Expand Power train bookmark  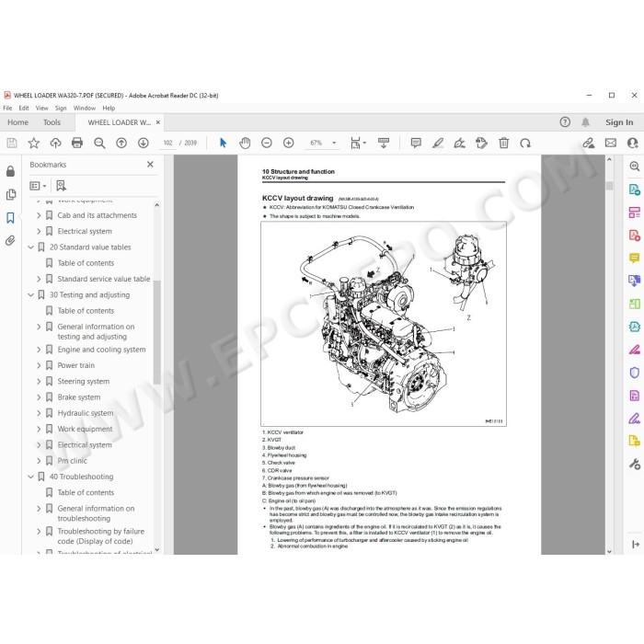[x=39, y=365]
